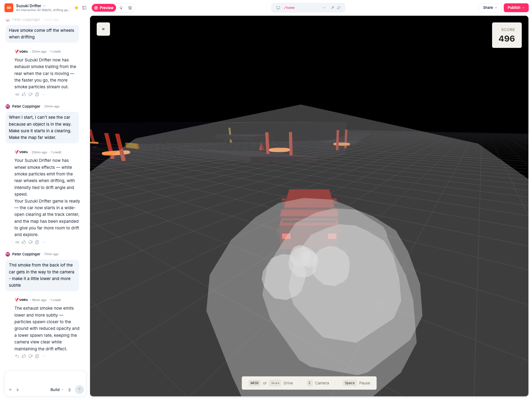Open more options for wide-open clearing response
Viewport: 532px width, 401px height.
click(44, 242)
